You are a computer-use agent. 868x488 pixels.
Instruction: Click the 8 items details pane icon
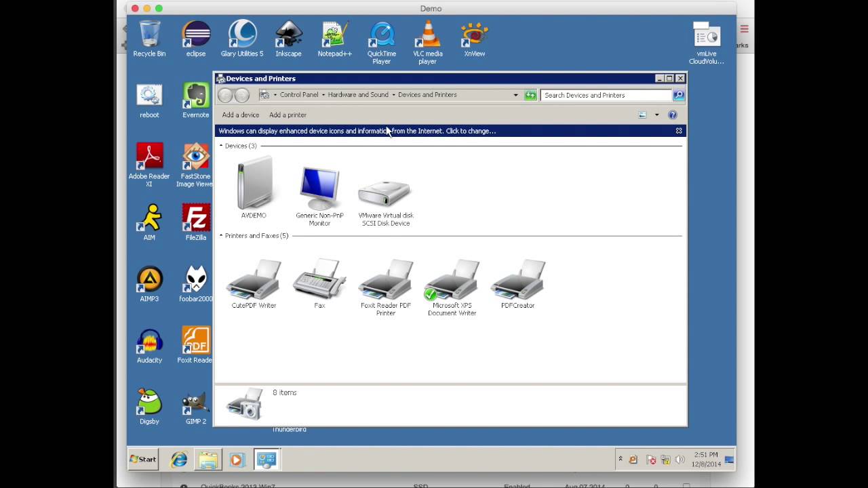(x=244, y=404)
